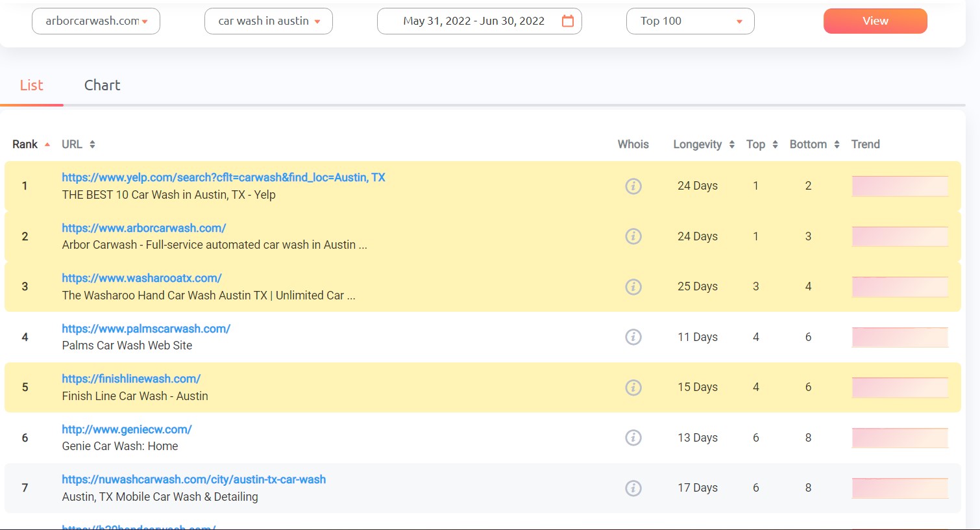Open the nuwashcarwash.com austin-tx-car-wash link
The height and width of the screenshot is (530, 980).
pyautogui.click(x=194, y=479)
